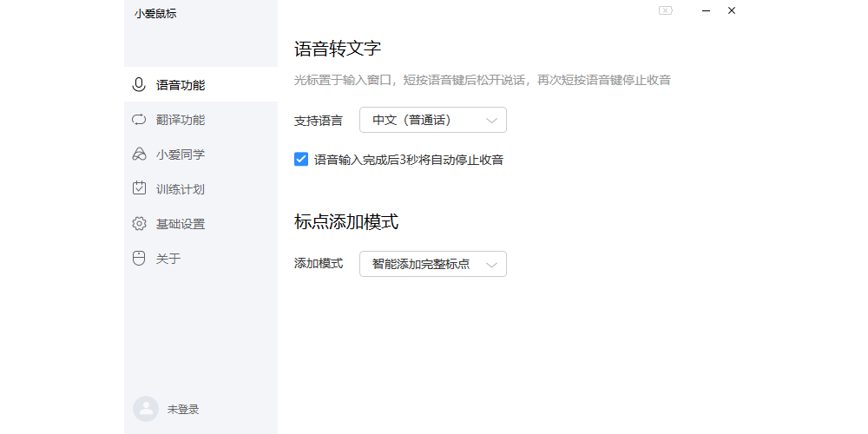Select the 小爱同学 sidebar label
The width and height of the screenshot is (868, 434).
coord(181,155)
